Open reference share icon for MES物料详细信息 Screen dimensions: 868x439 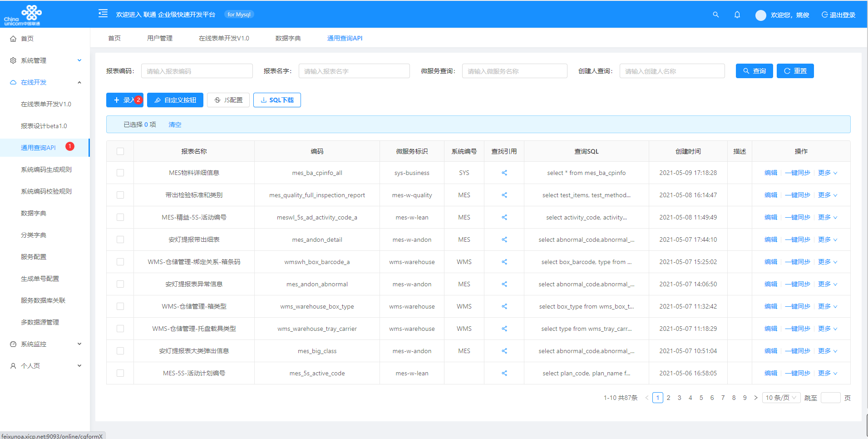click(504, 173)
